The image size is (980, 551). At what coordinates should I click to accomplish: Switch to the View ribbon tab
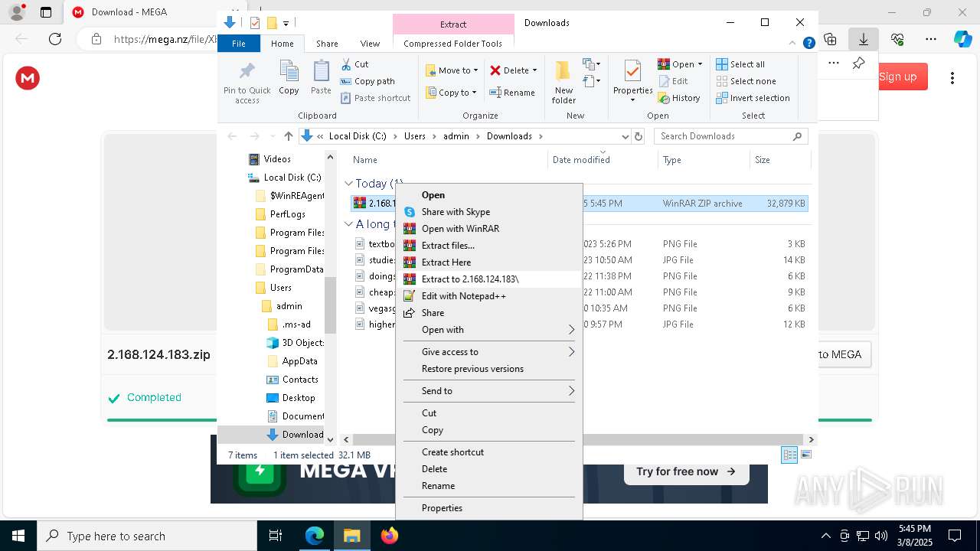tap(370, 44)
